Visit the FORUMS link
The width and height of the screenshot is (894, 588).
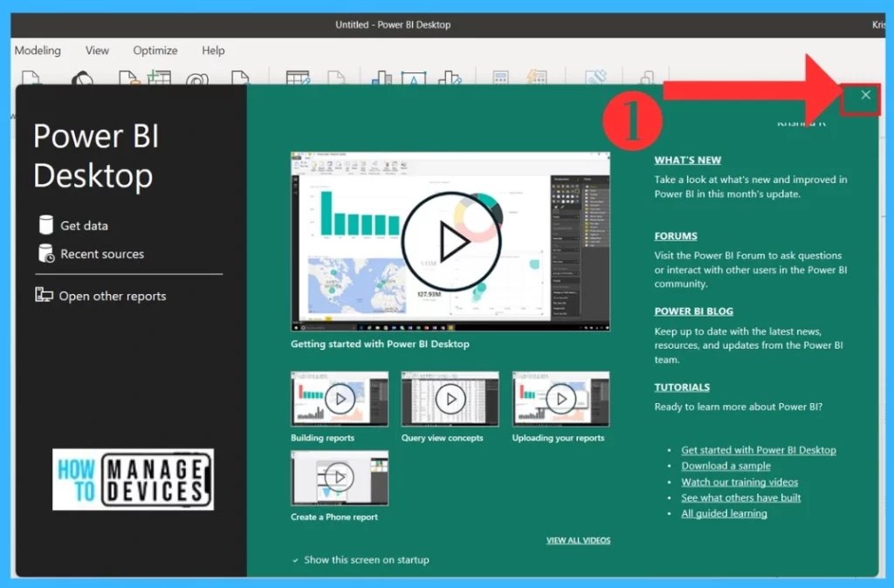coord(676,236)
